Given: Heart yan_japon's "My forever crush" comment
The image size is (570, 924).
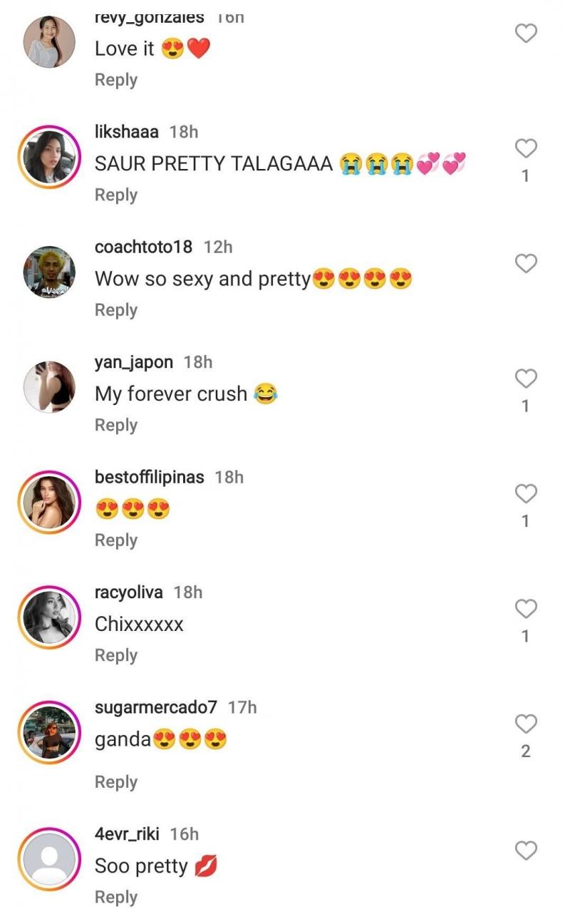Looking at the screenshot, I should (x=526, y=379).
